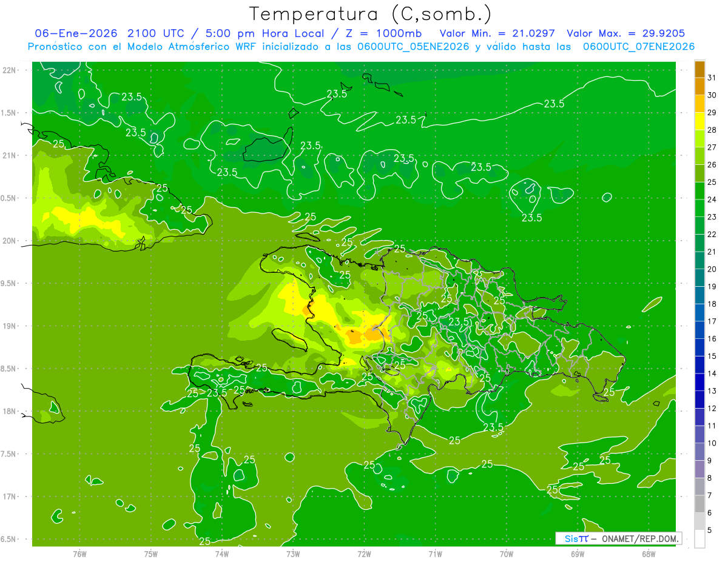728x562 pixels.
Task: Click the dark orange legend swatch above 31
Action: pos(699,69)
